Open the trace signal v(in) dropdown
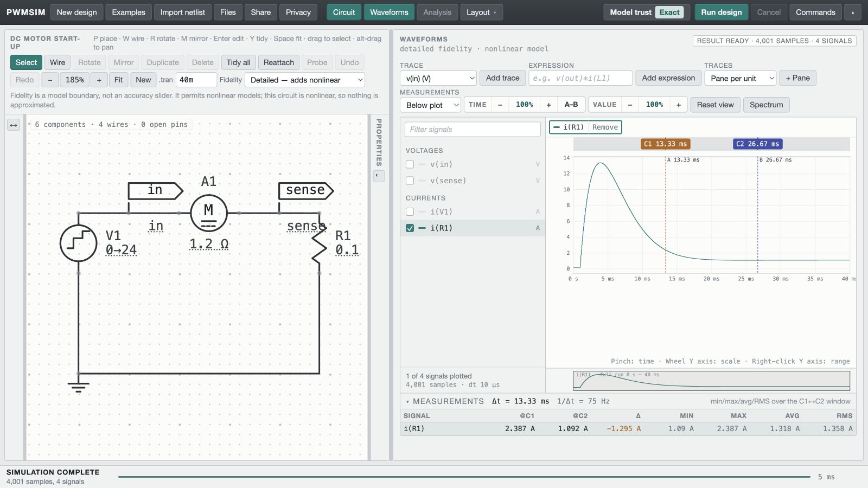The height and width of the screenshot is (488, 868). tap(438, 78)
